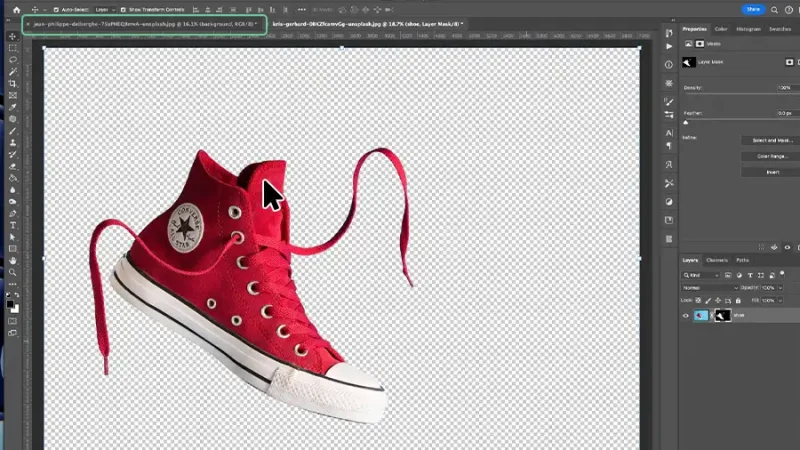Click the add pixel mask button in Properties
Image resolution: width=800 pixels, height=450 pixels.
click(x=789, y=62)
